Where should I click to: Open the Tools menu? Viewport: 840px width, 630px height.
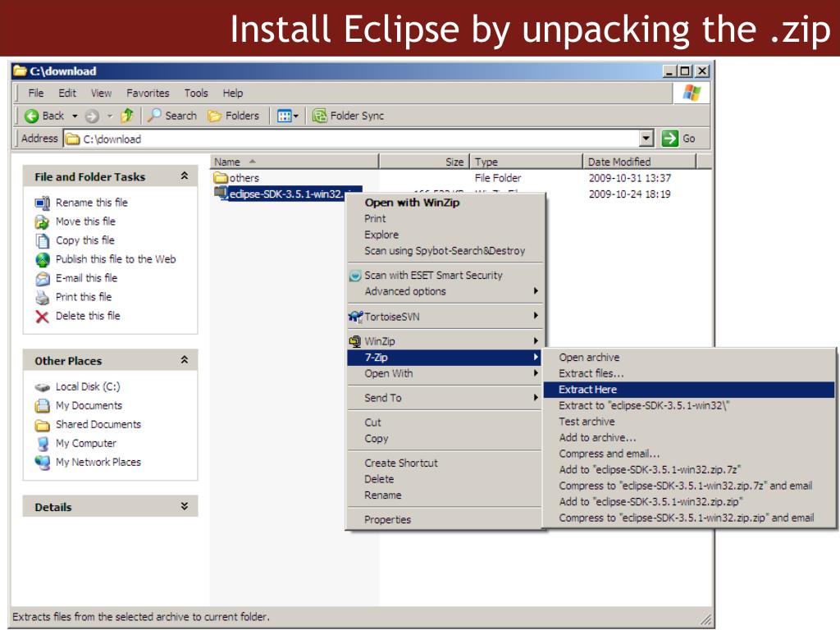pos(196,94)
